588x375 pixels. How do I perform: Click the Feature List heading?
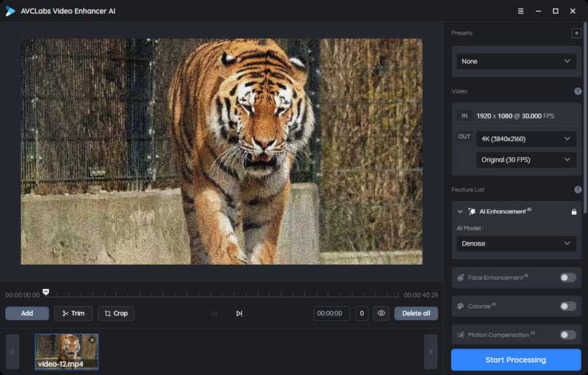click(467, 190)
